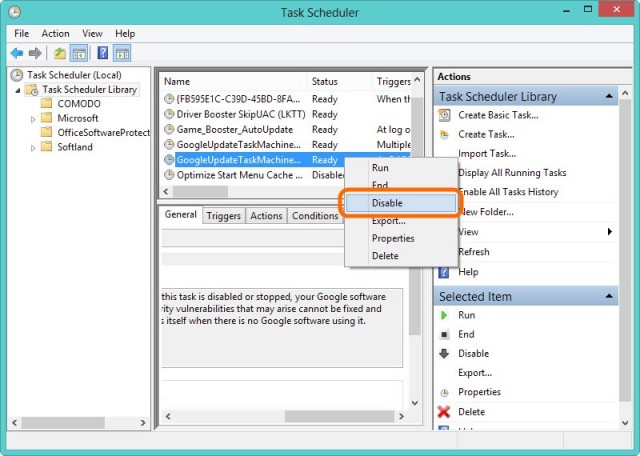Image resolution: width=640 pixels, height=456 pixels.
Task: Click the clock icon of Optimize Start Menu Cache task
Action: 169,175
